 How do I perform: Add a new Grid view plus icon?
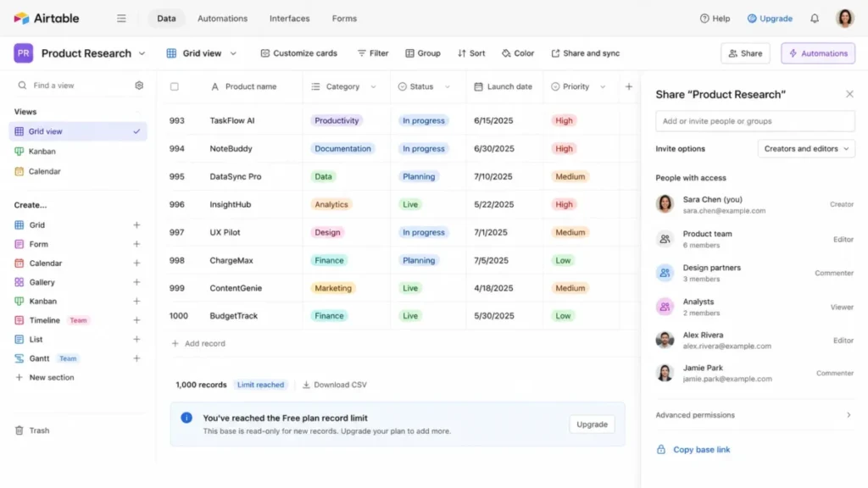(x=136, y=225)
